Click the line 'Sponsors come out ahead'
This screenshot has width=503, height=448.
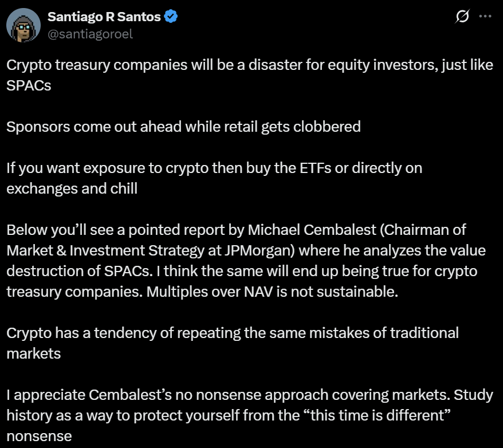click(x=183, y=127)
